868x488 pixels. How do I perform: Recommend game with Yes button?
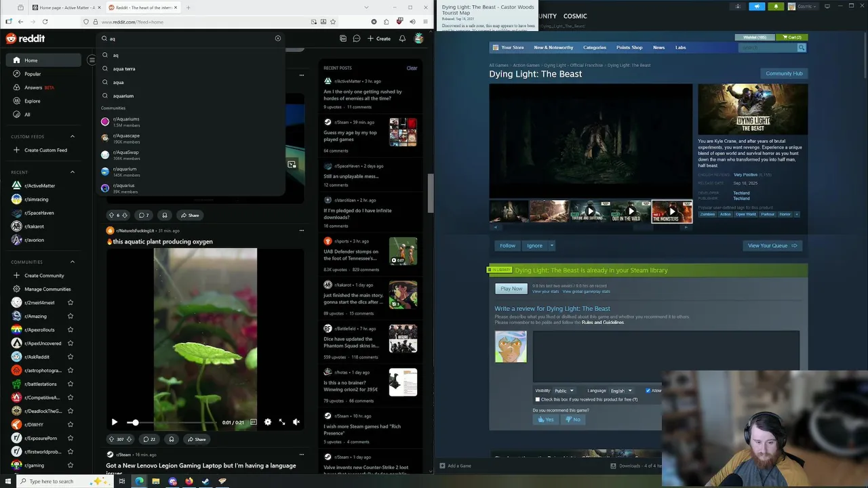point(546,420)
